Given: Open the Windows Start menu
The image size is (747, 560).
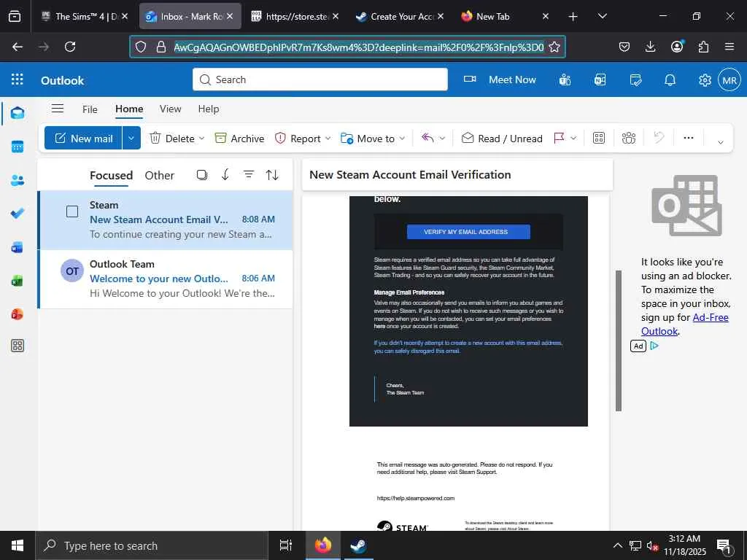Looking at the screenshot, I should [18, 545].
